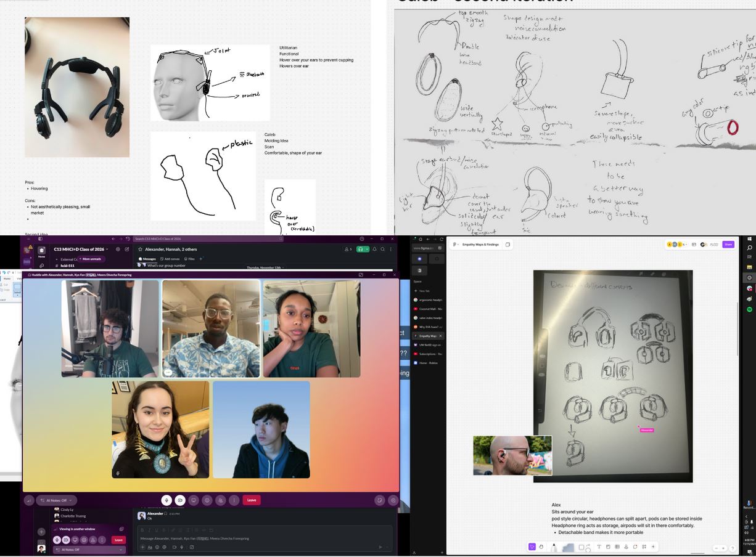Open Add canvas tab in Slack
756x557 pixels.
tap(170, 259)
